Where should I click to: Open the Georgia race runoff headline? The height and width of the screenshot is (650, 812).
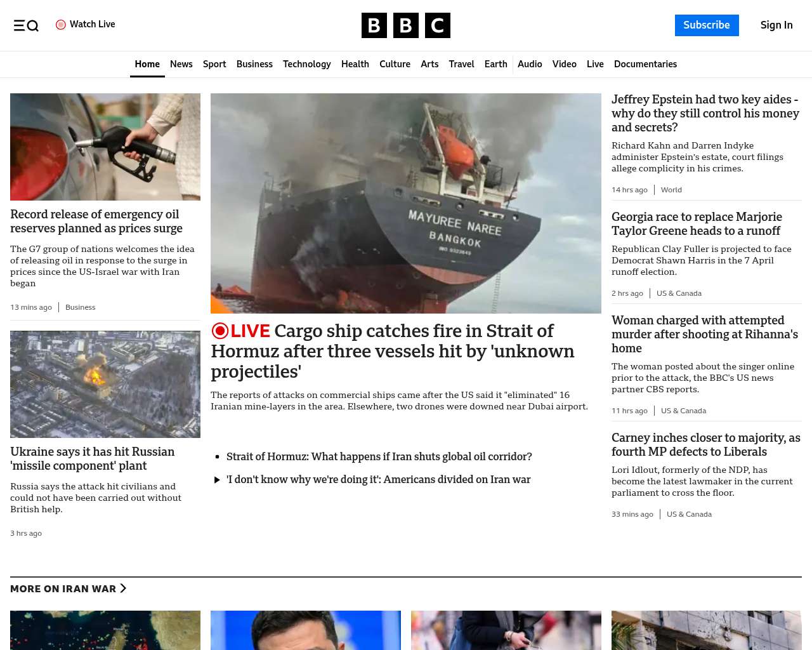(697, 224)
